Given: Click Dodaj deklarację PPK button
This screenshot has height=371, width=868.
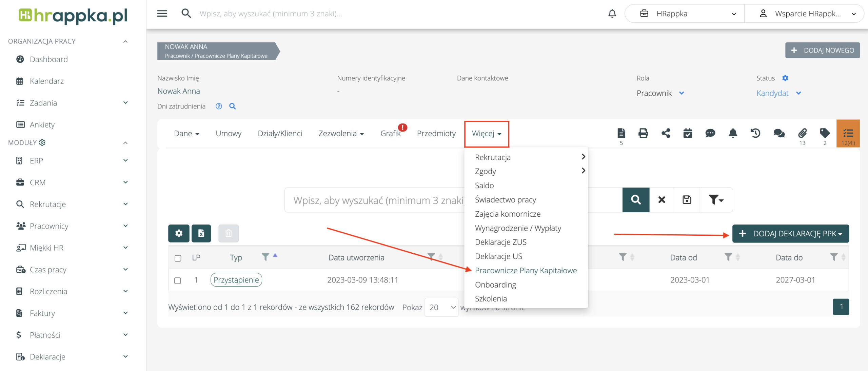Looking at the screenshot, I should (790, 234).
